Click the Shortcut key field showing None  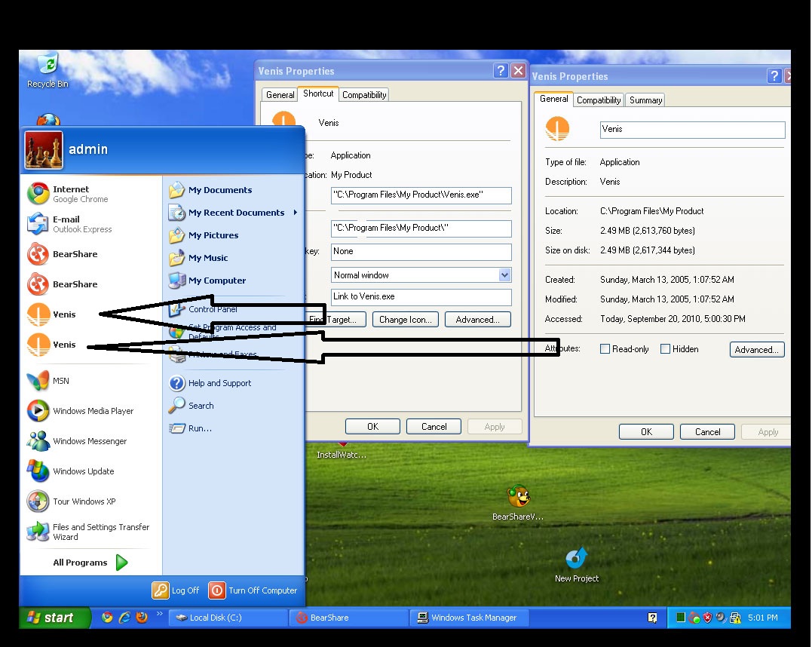(421, 252)
